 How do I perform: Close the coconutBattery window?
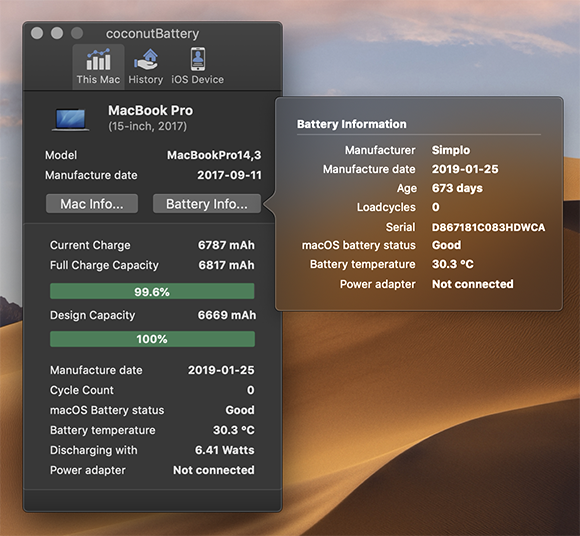37,33
